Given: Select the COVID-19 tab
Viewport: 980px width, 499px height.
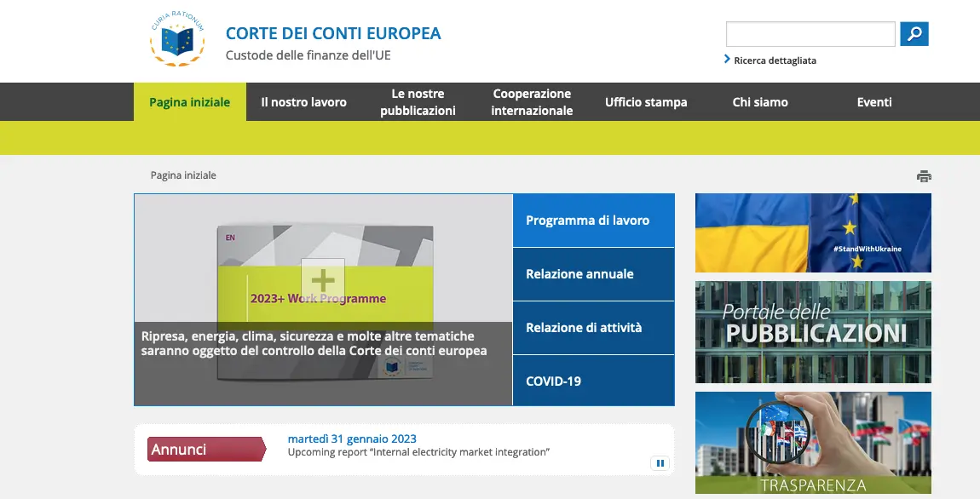Looking at the screenshot, I should [x=593, y=381].
